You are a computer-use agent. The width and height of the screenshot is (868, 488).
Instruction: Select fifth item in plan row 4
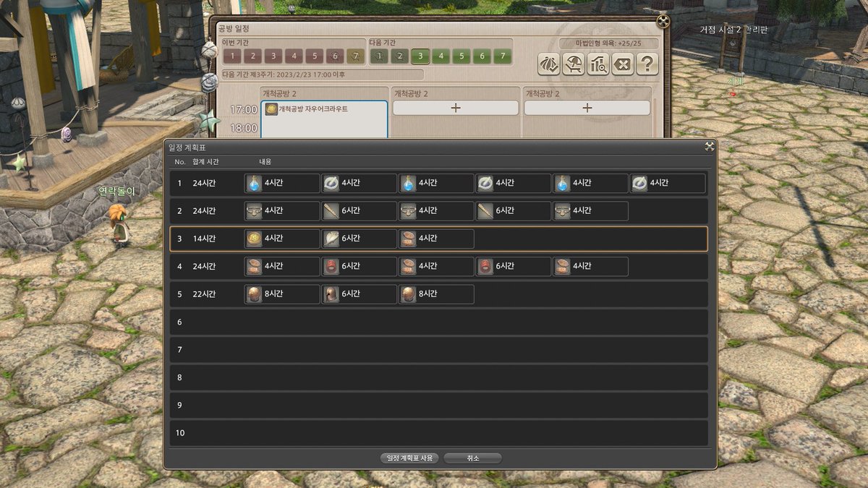591,266
